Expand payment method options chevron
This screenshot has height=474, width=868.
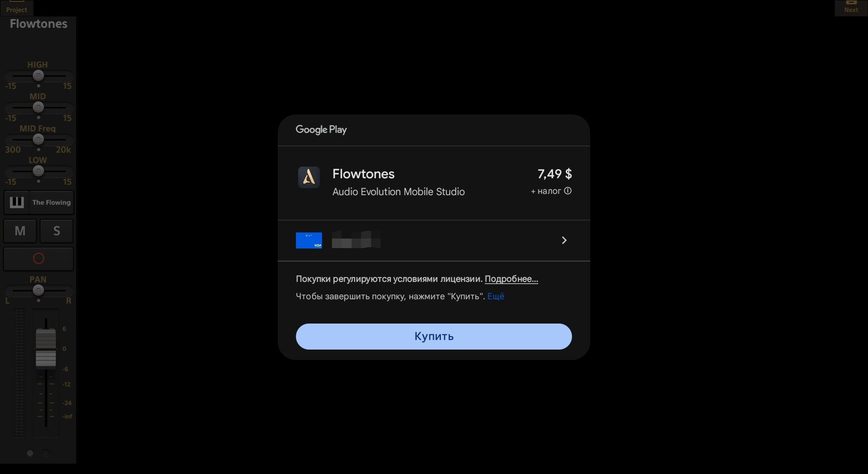coord(564,240)
